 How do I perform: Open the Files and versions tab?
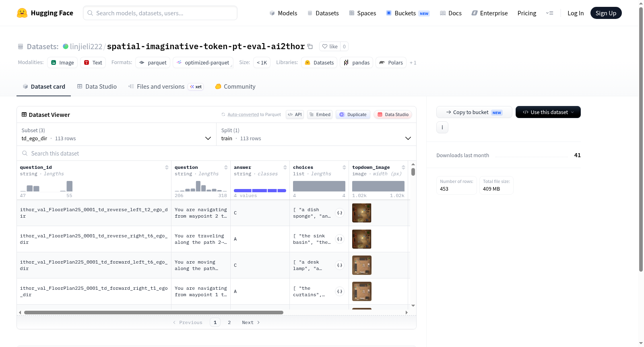pyautogui.click(x=166, y=87)
